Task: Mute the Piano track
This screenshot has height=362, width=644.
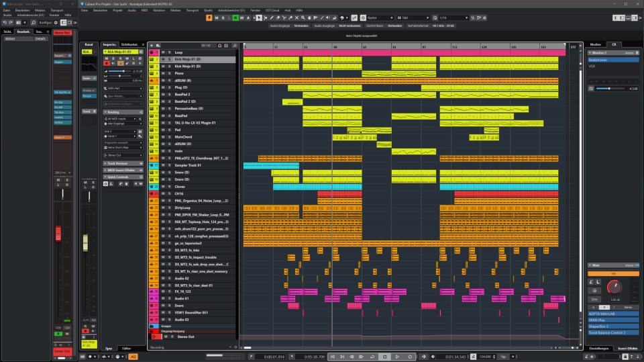Action: (162, 73)
